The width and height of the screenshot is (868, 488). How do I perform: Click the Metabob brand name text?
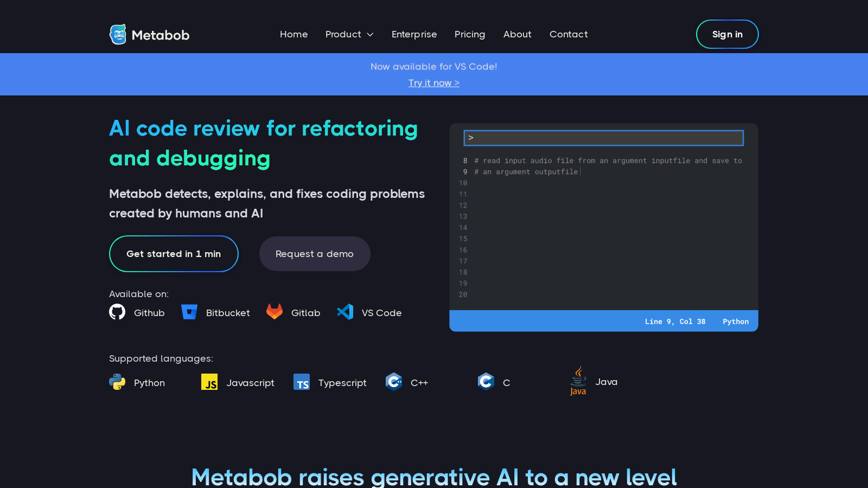[x=161, y=35]
